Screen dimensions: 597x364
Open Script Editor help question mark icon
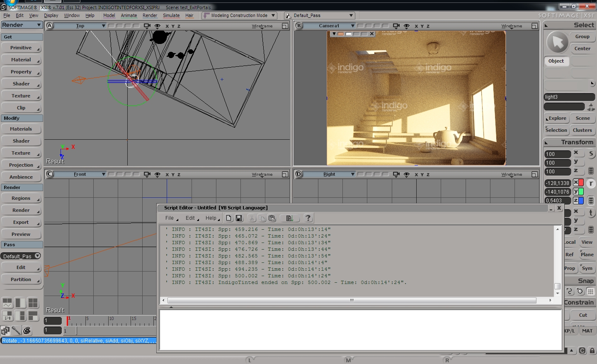point(308,218)
